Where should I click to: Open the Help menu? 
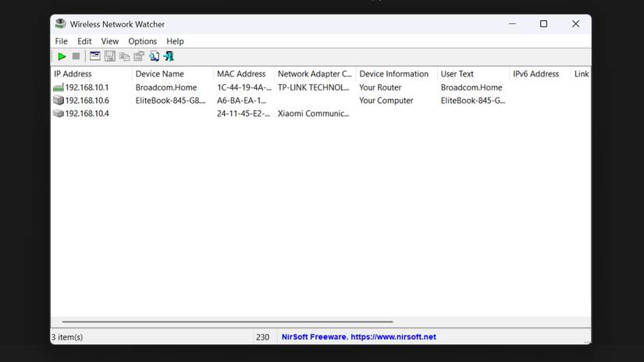(x=175, y=41)
